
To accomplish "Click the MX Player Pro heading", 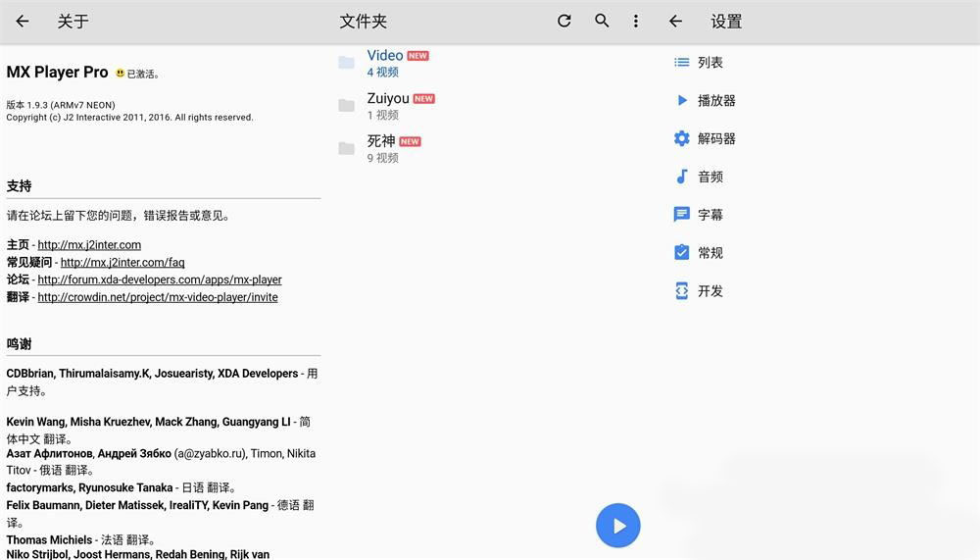I will (58, 72).
